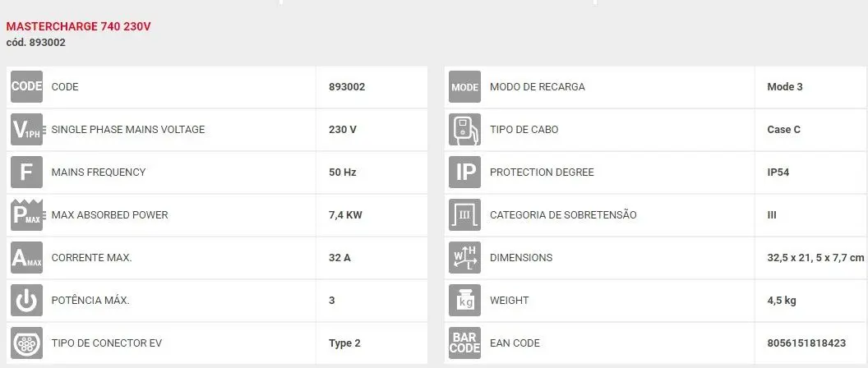
Task: Click the MASTERCHARGE 740 230V title
Action: click(x=79, y=26)
